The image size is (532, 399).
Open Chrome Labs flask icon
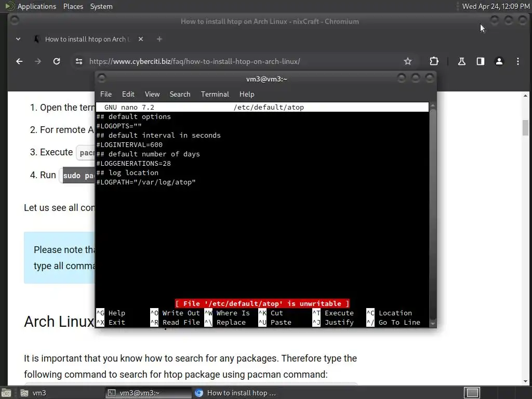point(461,61)
